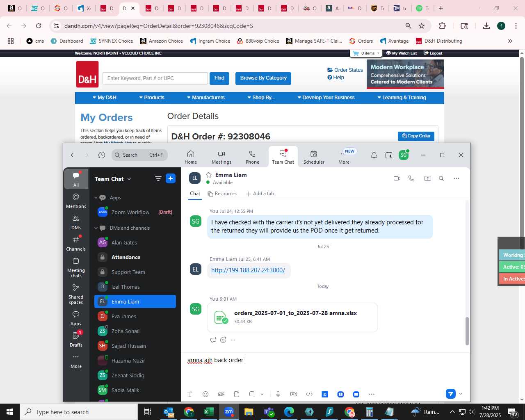Open Meeting chats in Zoom sidebar

point(76,267)
